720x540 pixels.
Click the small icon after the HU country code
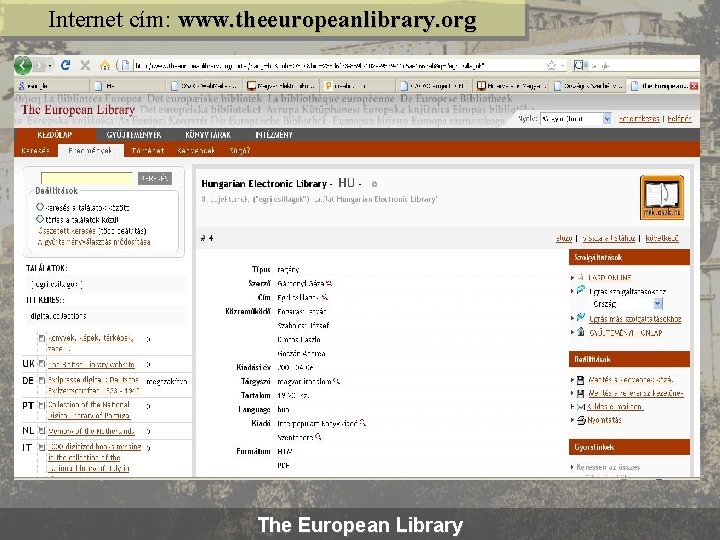[x=374, y=184]
